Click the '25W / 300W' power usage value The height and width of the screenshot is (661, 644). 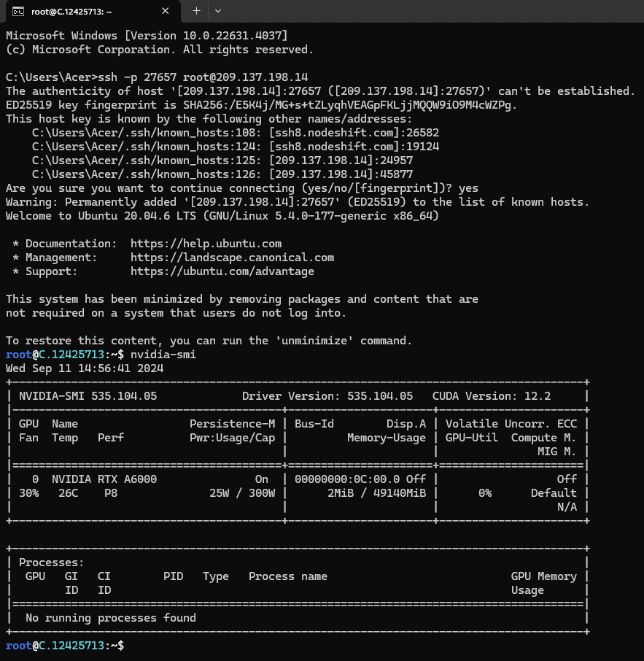tap(242, 493)
